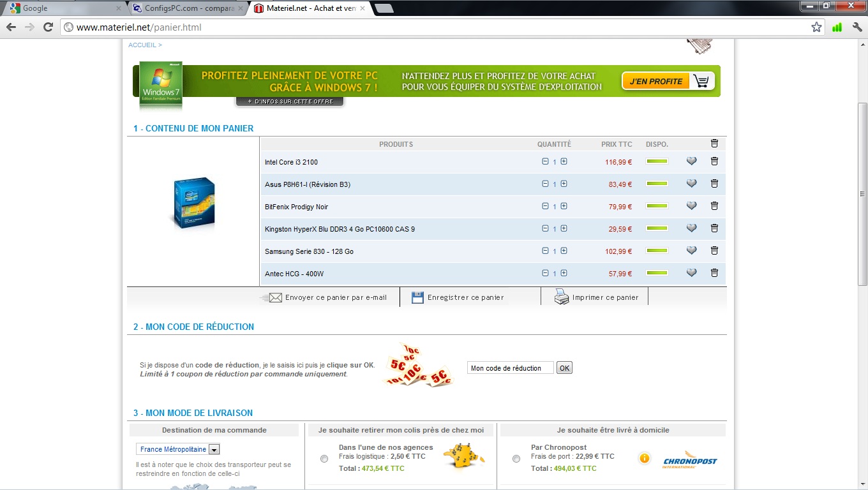Switch to the Google tab

[x=64, y=8]
